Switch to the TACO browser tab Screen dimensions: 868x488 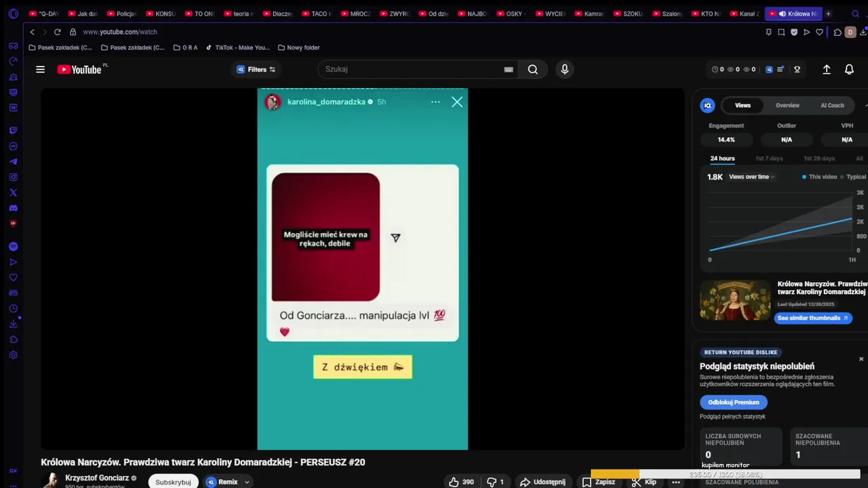click(x=317, y=14)
